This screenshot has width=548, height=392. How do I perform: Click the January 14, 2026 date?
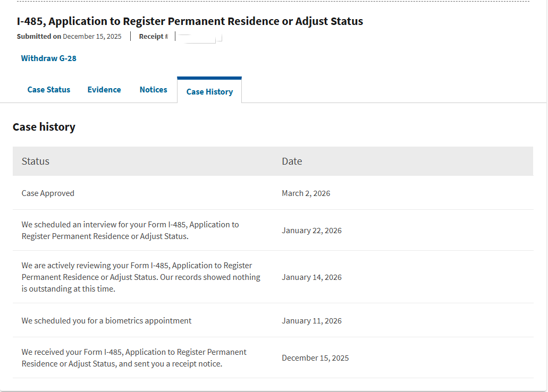click(x=311, y=277)
